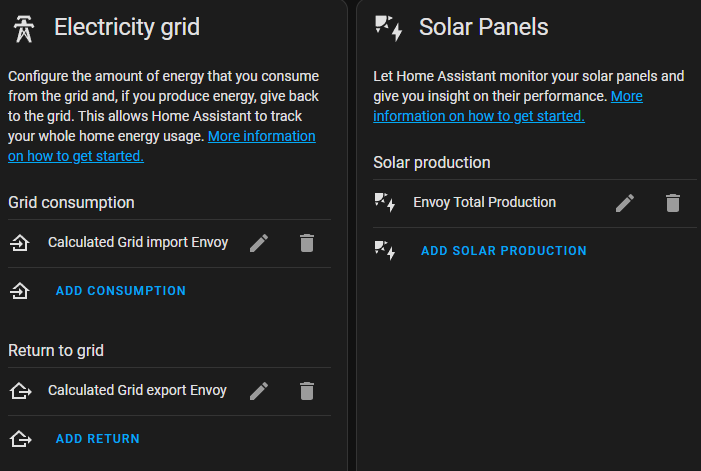Edit Calculated Grid export Envoy entry
The height and width of the screenshot is (471, 701).
(259, 391)
